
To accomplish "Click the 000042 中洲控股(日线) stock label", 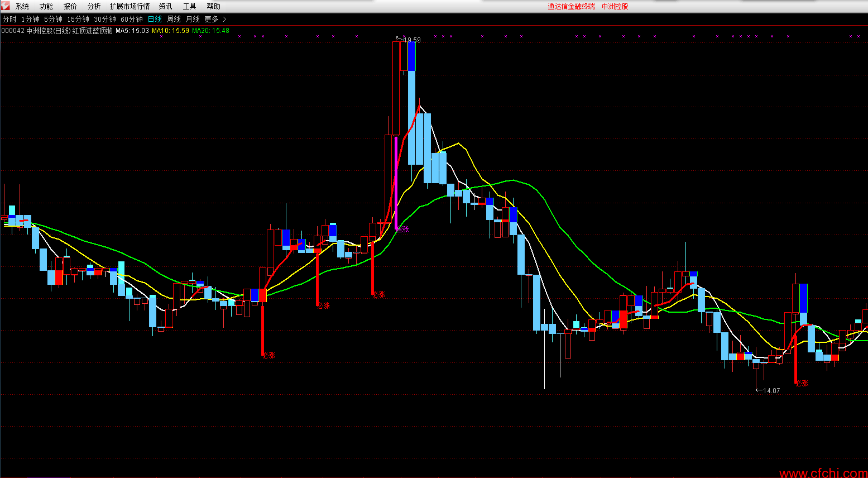I will click(x=36, y=31).
